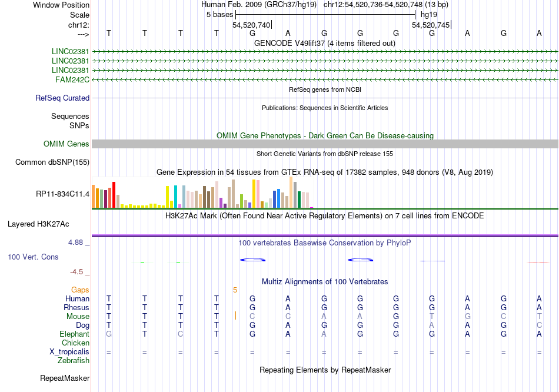The width and height of the screenshot is (559, 392).
Task: Open Multiz Alignments of 100 Vertebrates title
Action: click(325, 282)
